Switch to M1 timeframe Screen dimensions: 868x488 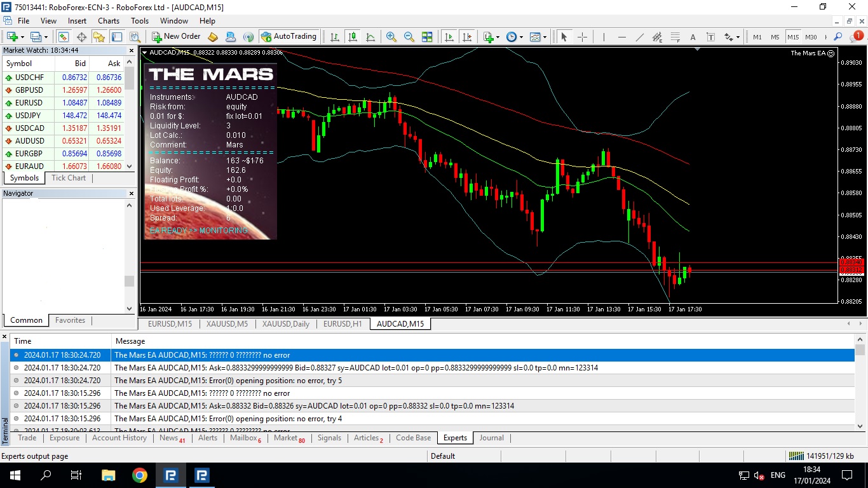pyautogui.click(x=757, y=37)
